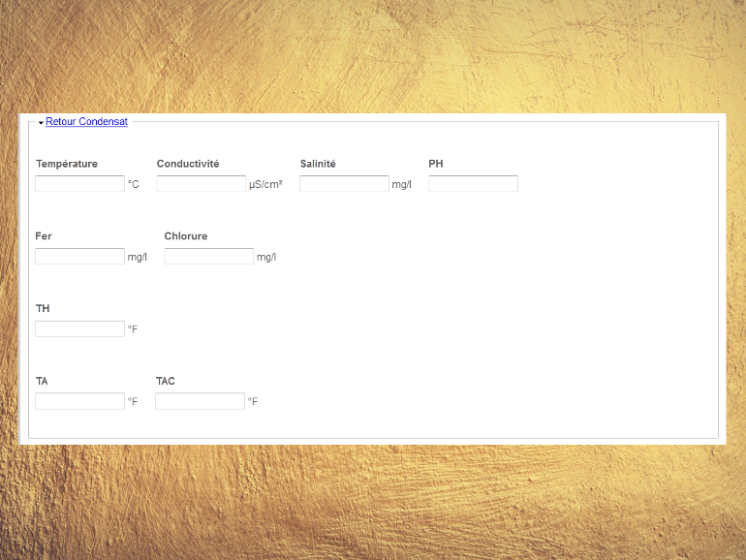Focus the Chlorure input field

point(209,257)
